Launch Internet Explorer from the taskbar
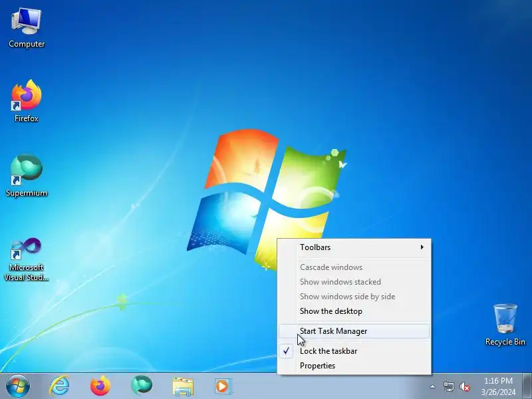The image size is (532, 399). [59, 386]
